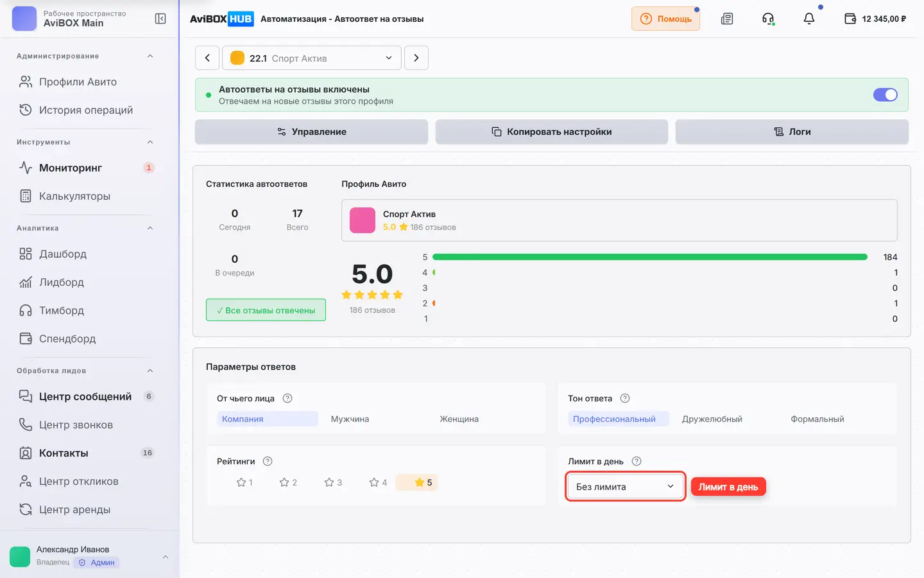Toggle the 4-star rating filter
This screenshot has width=924, height=578.
pyautogui.click(x=378, y=482)
